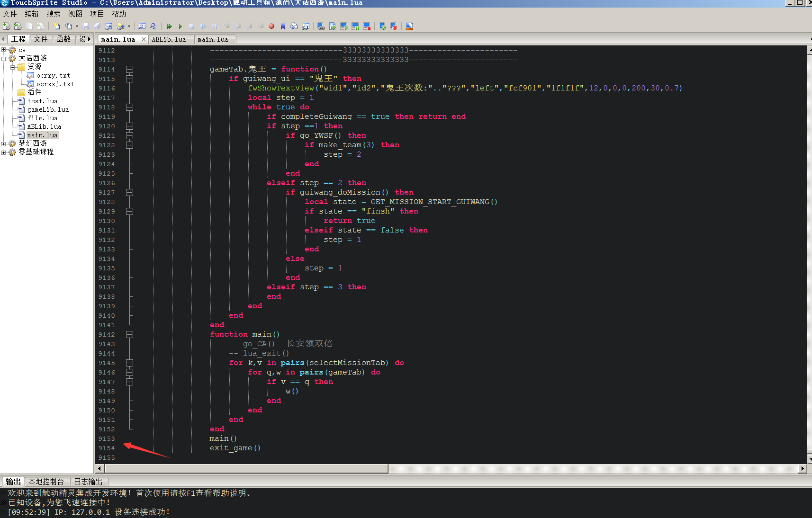Select test.lua in project tree
This screenshot has width=812, height=518.
click(x=42, y=101)
